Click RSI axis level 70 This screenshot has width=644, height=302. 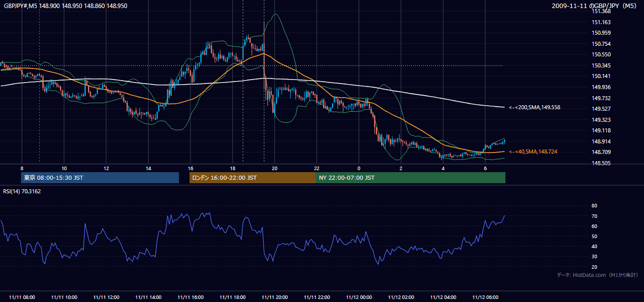pos(594,216)
